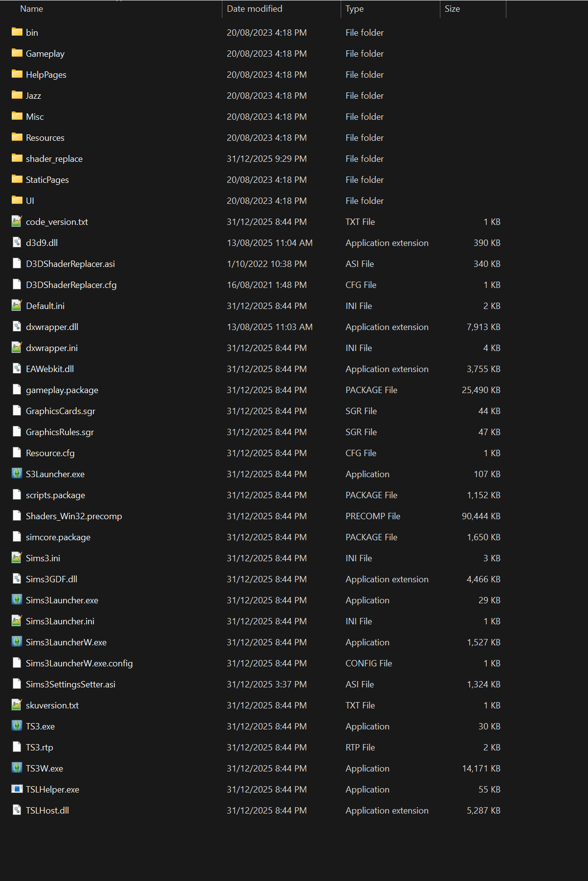
Task: Click the Resources folder icon
Action: pyautogui.click(x=17, y=137)
